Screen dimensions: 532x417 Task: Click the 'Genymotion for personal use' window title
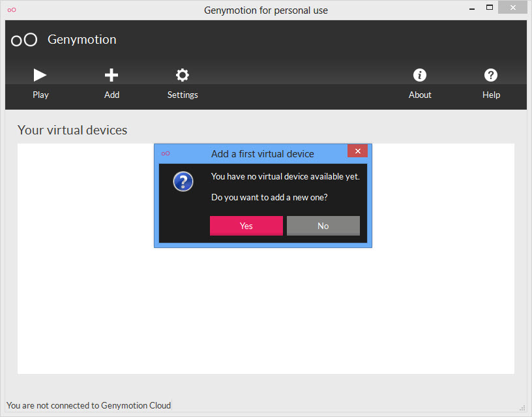[x=266, y=10]
